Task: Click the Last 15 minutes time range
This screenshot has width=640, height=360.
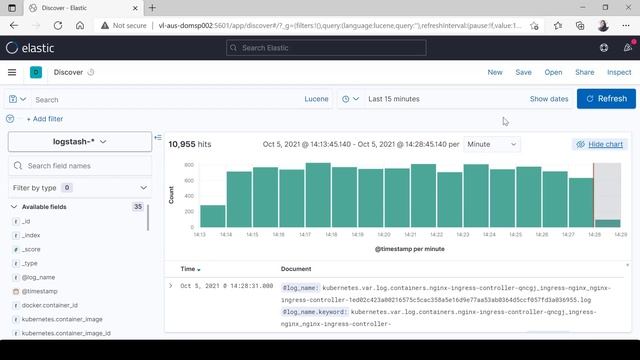Action: pos(394,99)
